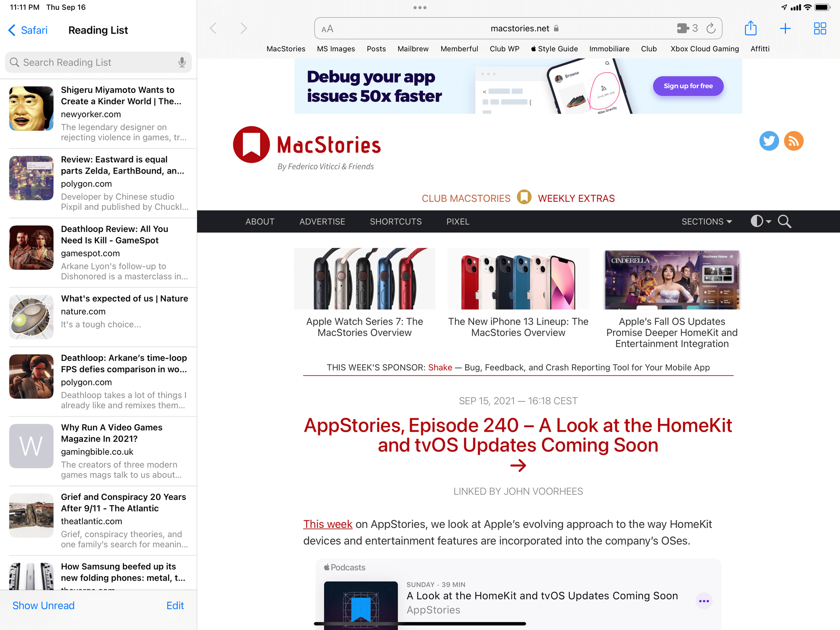Click the Safari reader mode AA icon

click(327, 28)
